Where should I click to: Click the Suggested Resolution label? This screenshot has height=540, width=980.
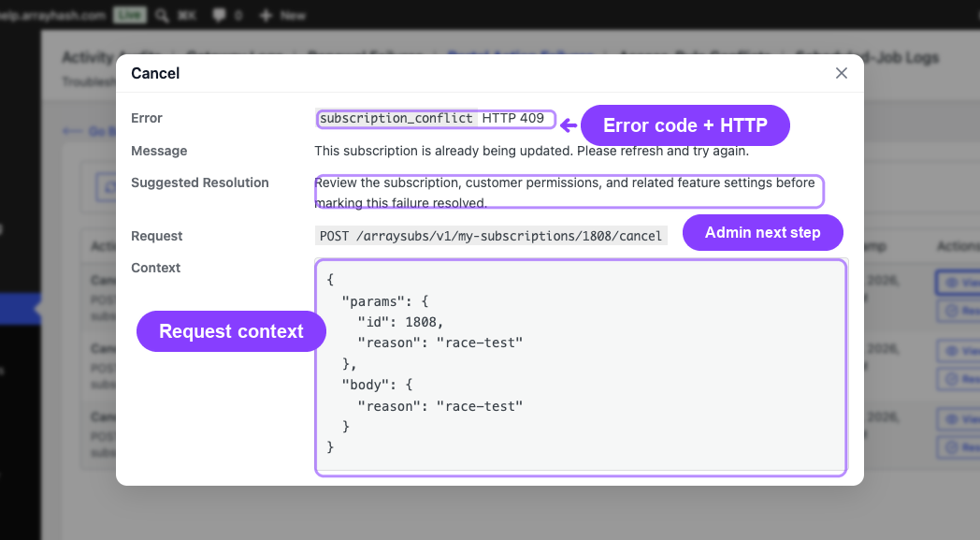(x=200, y=182)
